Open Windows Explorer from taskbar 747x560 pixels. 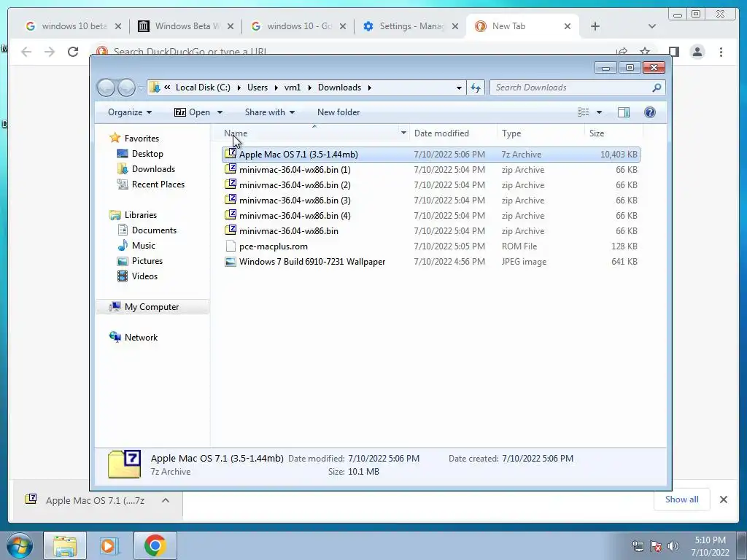(x=65, y=545)
